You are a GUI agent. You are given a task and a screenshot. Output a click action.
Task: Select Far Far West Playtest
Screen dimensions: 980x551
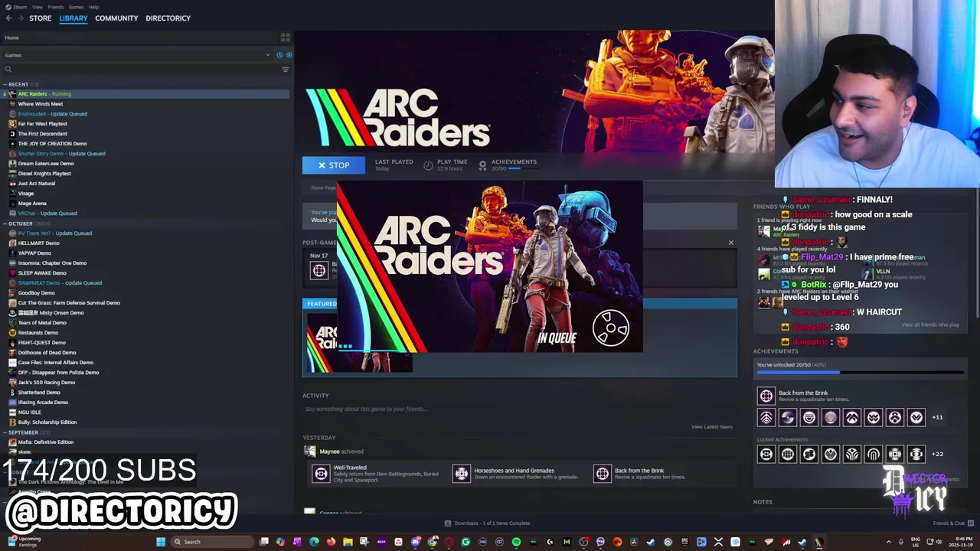[42, 124]
